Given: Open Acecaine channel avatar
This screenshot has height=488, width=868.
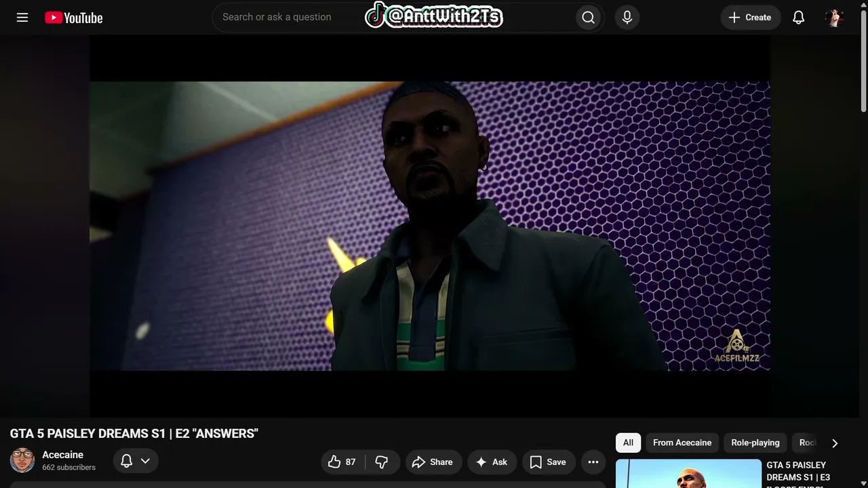Looking at the screenshot, I should [x=22, y=460].
